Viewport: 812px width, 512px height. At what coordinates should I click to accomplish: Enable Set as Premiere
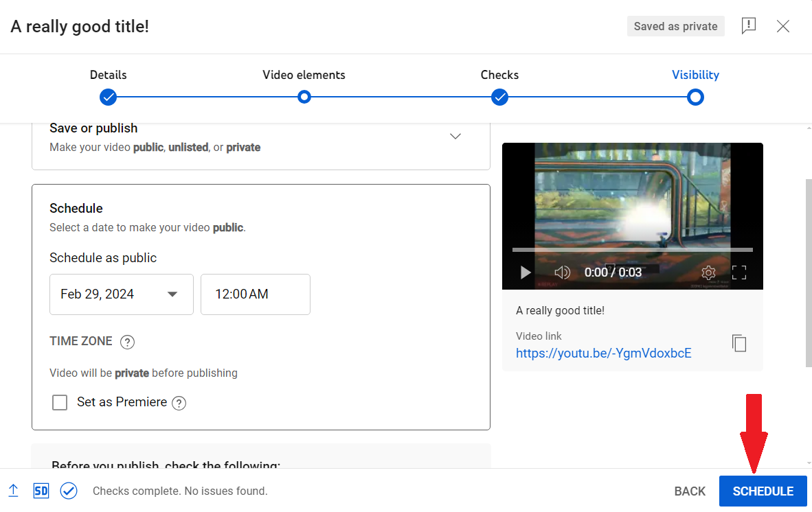[x=60, y=402]
